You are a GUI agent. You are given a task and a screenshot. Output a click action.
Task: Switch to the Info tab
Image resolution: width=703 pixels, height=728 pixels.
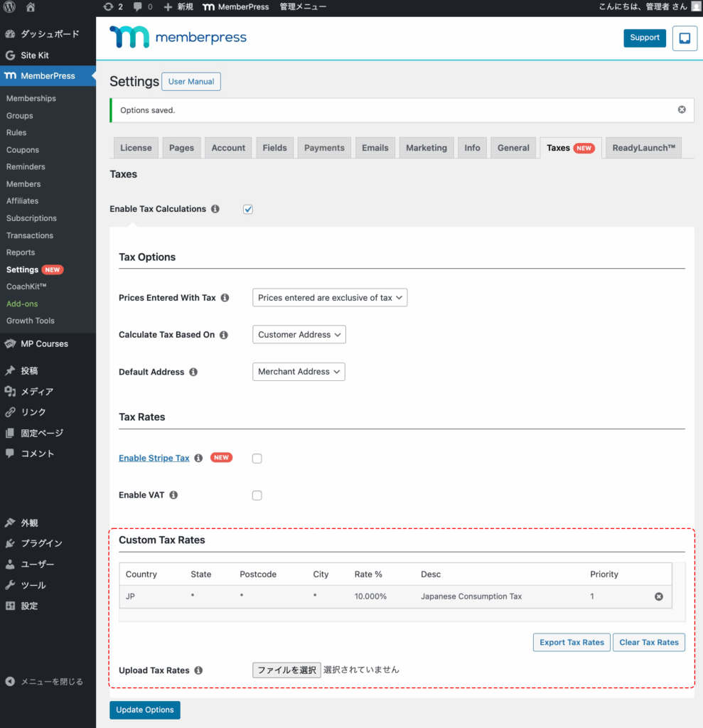tap(472, 148)
